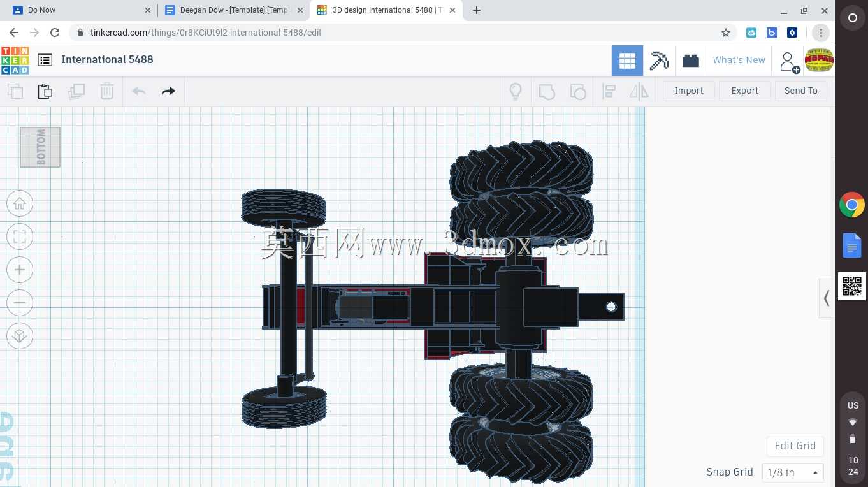Close the Deegan Dow Template tab
Image resolution: width=868 pixels, height=487 pixels.
(x=301, y=10)
